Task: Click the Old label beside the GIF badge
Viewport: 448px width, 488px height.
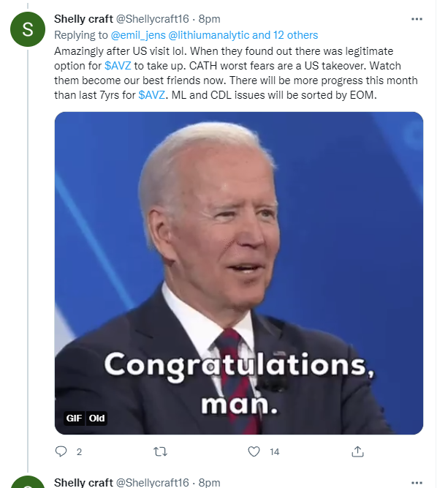Action: tap(97, 418)
